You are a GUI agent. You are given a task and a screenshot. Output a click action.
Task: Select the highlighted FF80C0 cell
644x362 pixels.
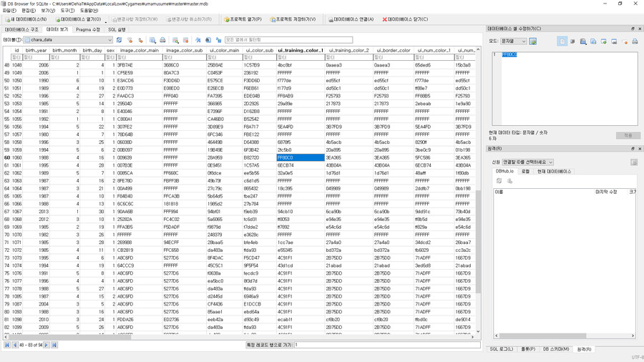[301, 157]
